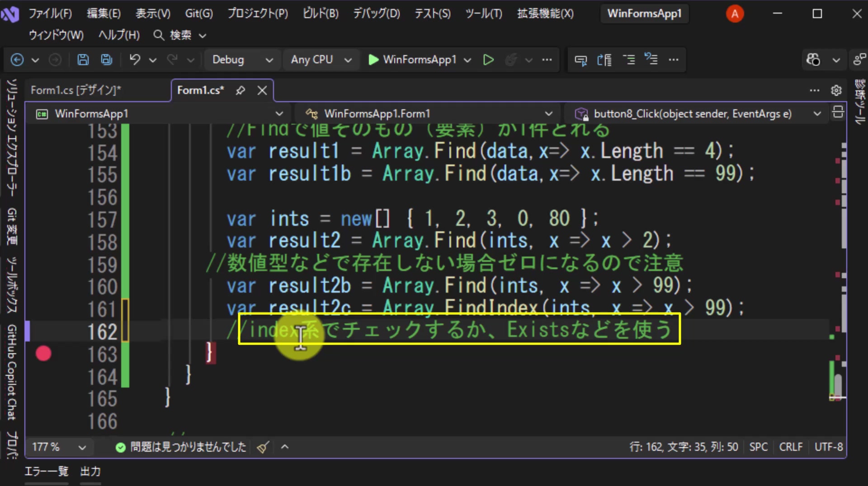Click the code cleanup broom icon in the status bar
The height and width of the screenshot is (486, 868).
[x=263, y=447]
